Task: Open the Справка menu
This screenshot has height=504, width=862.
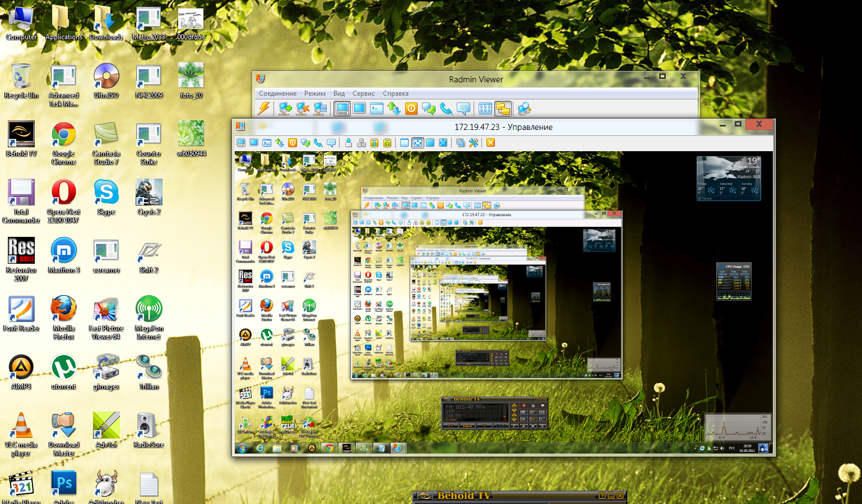Action: pyautogui.click(x=396, y=94)
